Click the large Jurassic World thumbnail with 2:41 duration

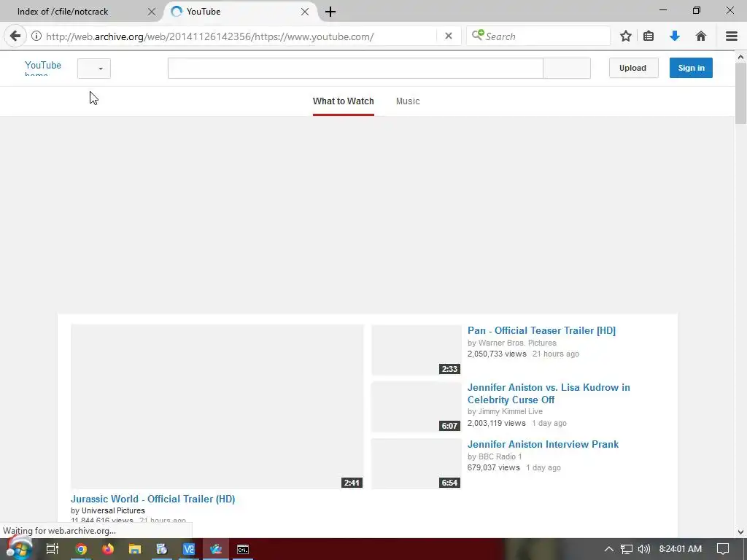217,407
